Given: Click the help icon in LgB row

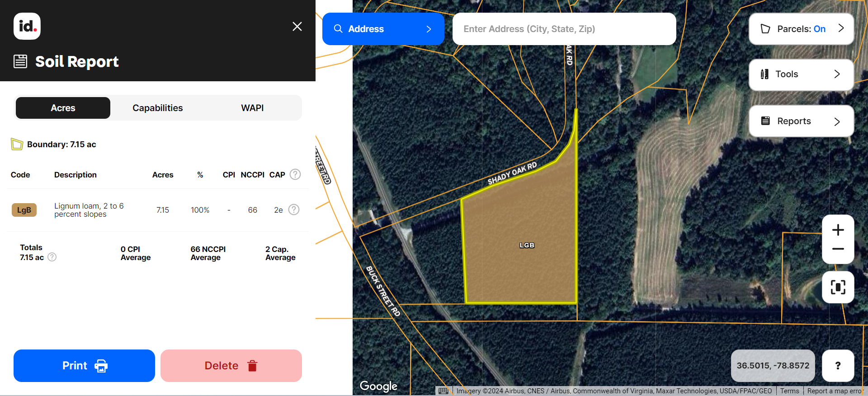Looking at the screenshot, I should (x=294, y=210).
